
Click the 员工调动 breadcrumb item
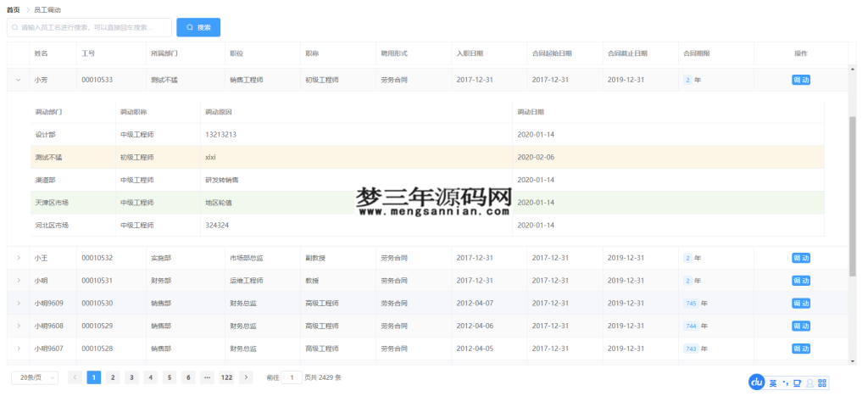(47, 10)
